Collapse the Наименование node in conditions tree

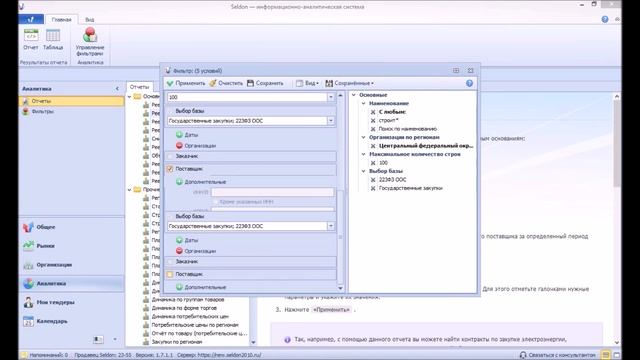363,103
